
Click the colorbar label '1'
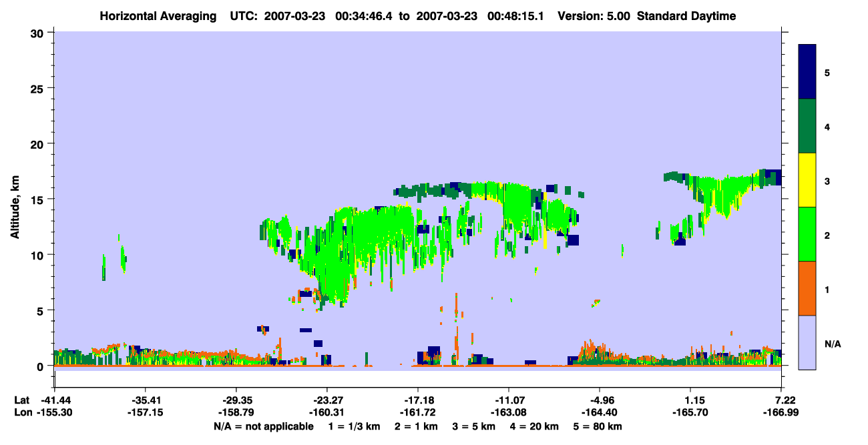pyautogui.click(x=827, y=289)
